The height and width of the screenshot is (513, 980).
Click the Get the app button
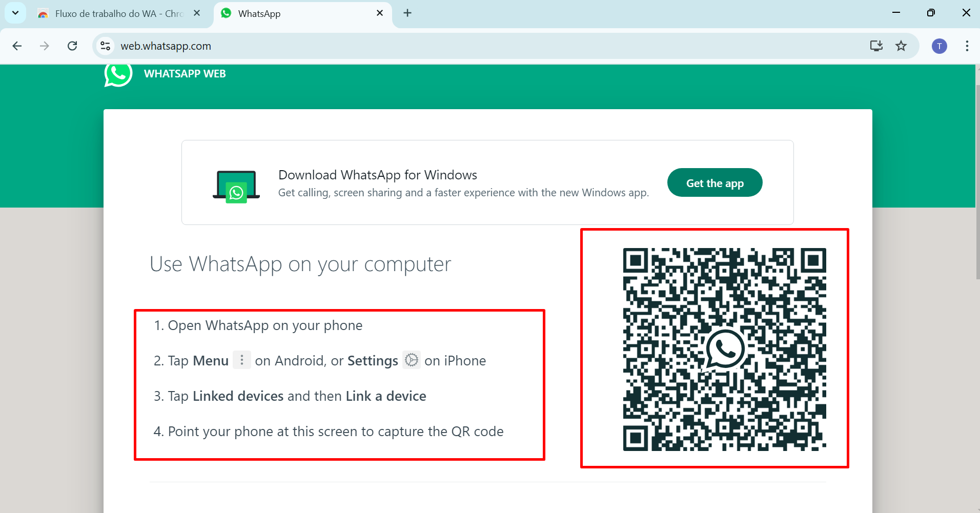click(x=714, y=182)
